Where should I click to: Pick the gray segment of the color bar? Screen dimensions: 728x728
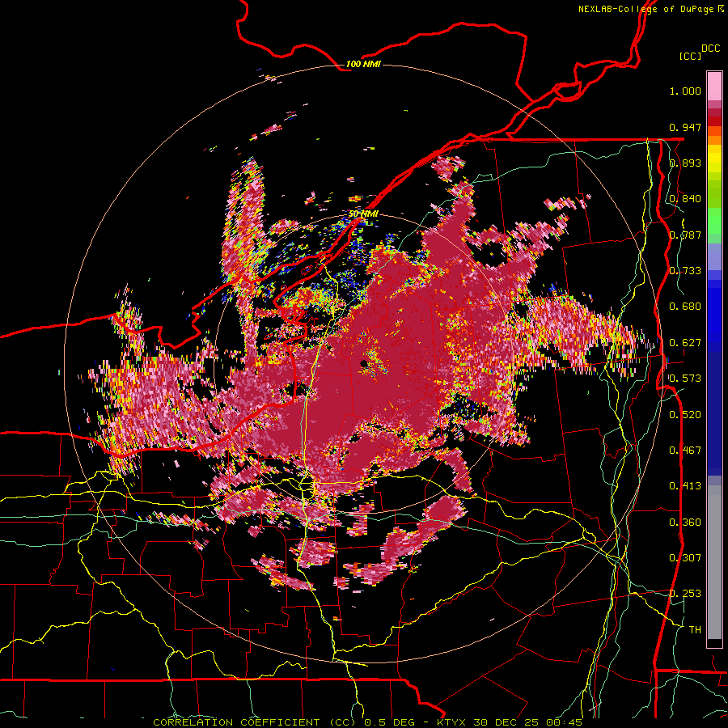pyautogui.click(x=714, y=562)
